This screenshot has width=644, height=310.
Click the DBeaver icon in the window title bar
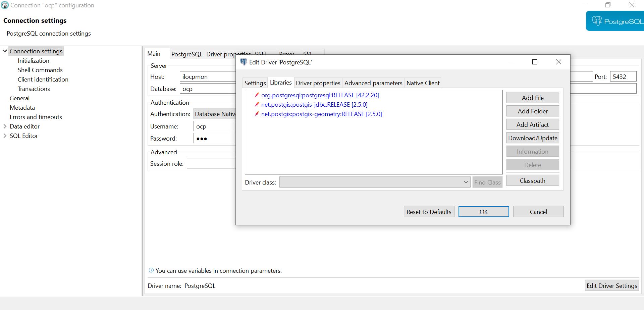tap(4, 5)
